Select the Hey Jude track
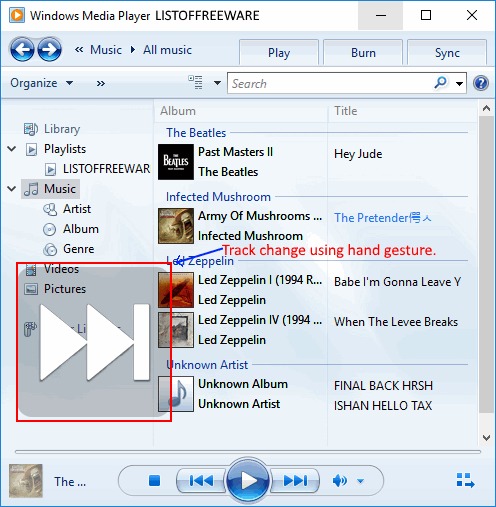Viewport: 496px width, 507px height. 358,154
